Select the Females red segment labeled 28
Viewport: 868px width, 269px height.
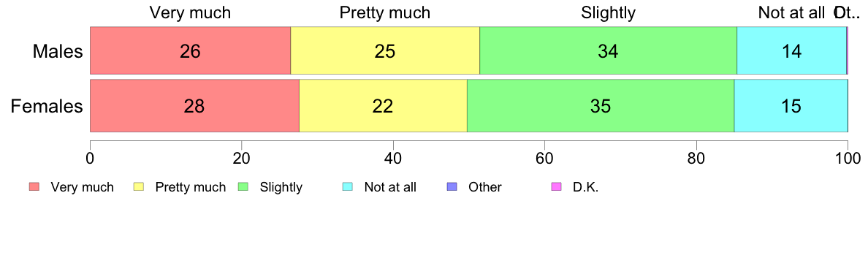[194, 106]
